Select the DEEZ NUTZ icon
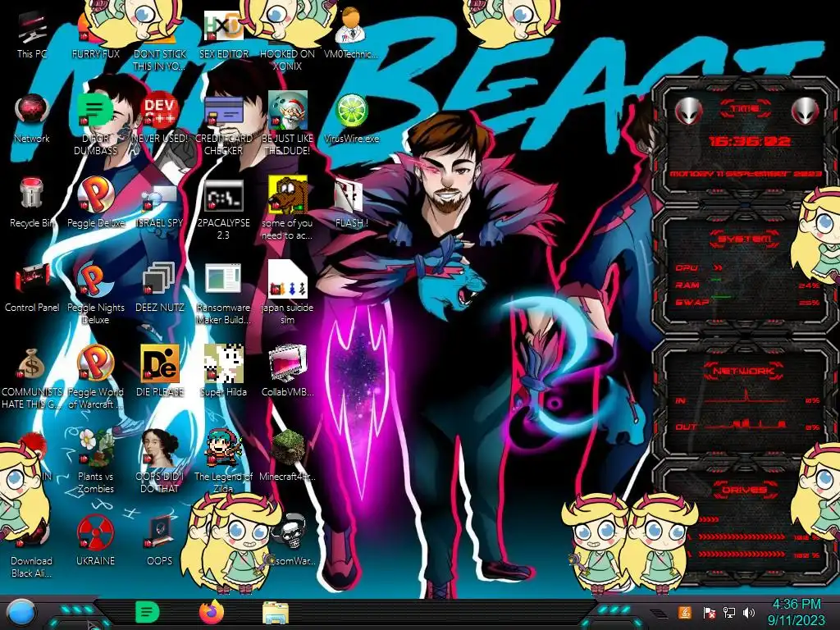The width and height of the screenshot is (840, 630). click(x=160, y=288)
